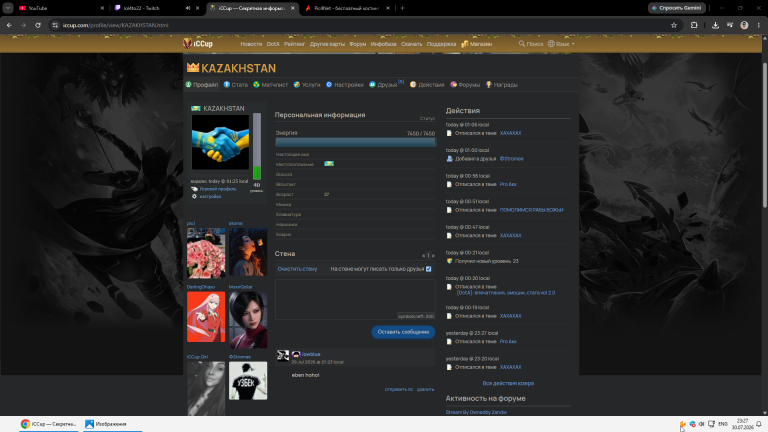Click the new level shield icon in actions
The width and height of the screenshot is (768, 432).
449,261
